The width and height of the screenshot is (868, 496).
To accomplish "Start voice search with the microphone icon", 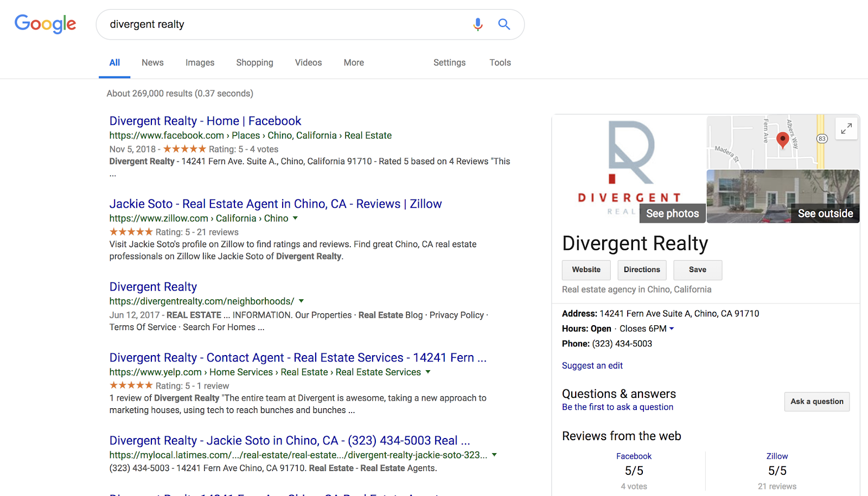I will click(478, 24).
